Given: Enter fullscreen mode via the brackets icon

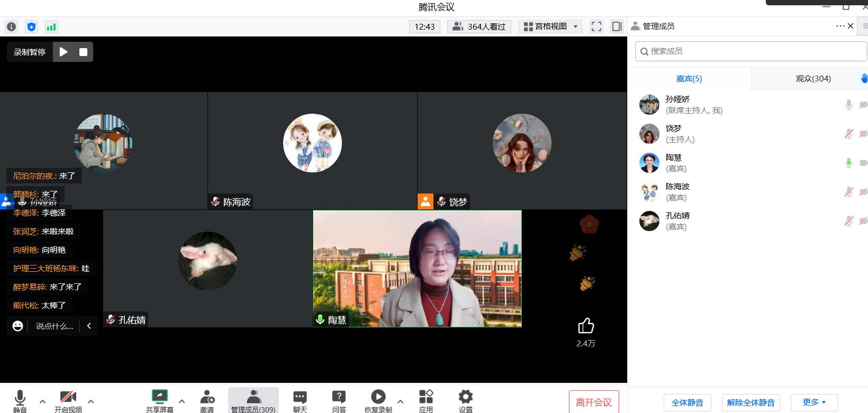Looking at the screenshot, I should point(596,26).
